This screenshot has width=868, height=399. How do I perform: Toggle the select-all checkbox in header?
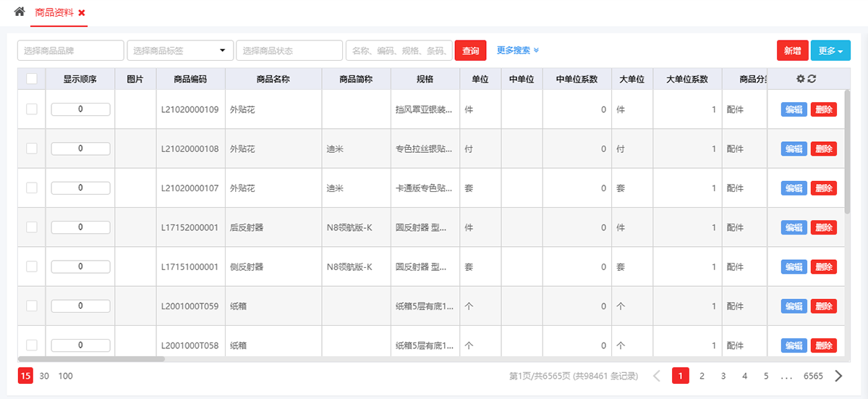click(32, 79)
